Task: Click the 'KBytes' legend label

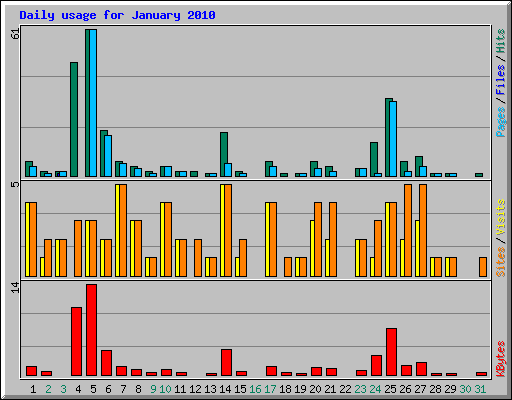Action: point(500,358)
